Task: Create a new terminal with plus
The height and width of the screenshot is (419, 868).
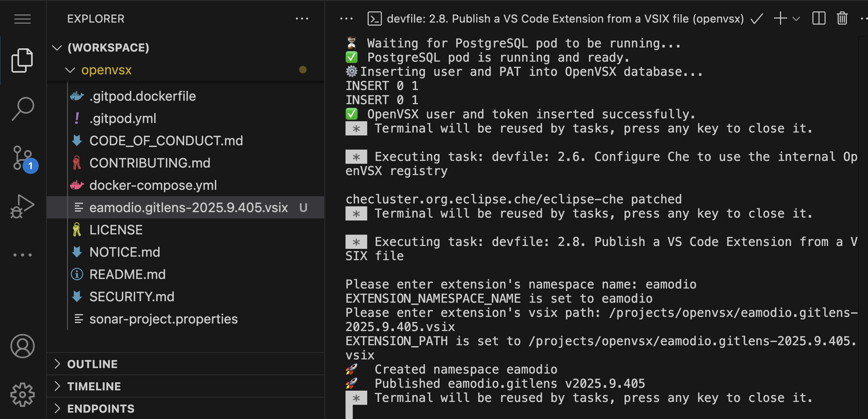Action: coord(780,19)
